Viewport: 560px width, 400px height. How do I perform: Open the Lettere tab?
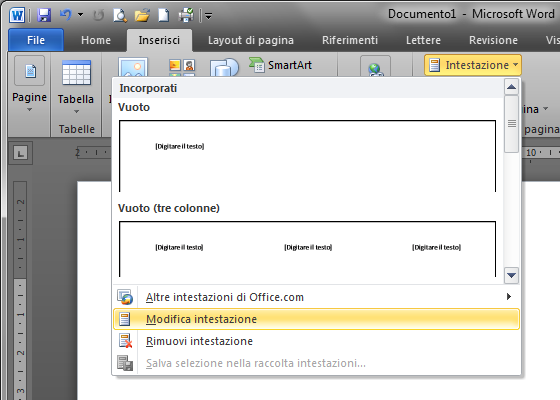pyautogui.click(x=423, y=40)
